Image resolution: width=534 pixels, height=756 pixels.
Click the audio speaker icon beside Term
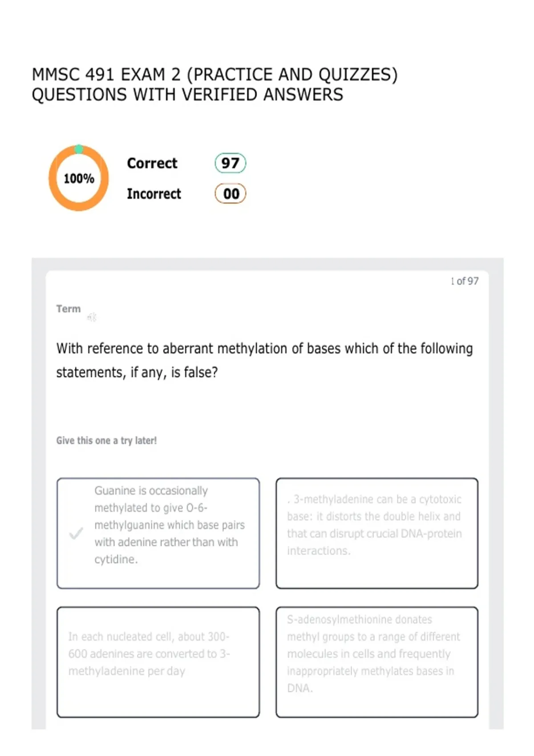92,317
